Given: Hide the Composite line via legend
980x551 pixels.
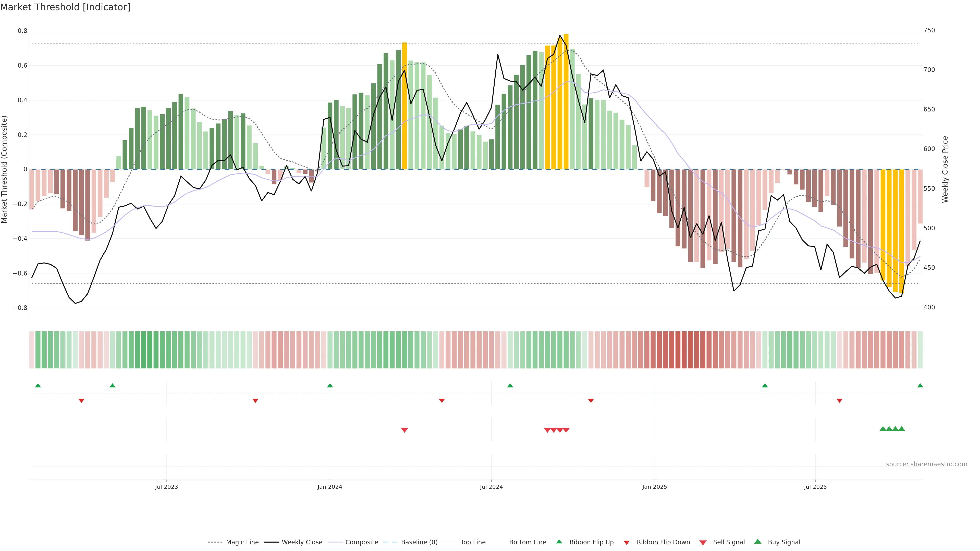Looking at the screenshot, I should point(361,542).
